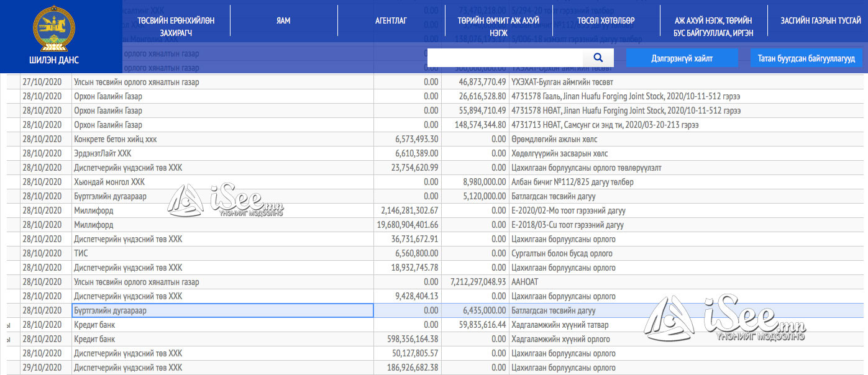Select the ТИС organization cell
This screenshot has width=868, height=375.
coord(222,253)
